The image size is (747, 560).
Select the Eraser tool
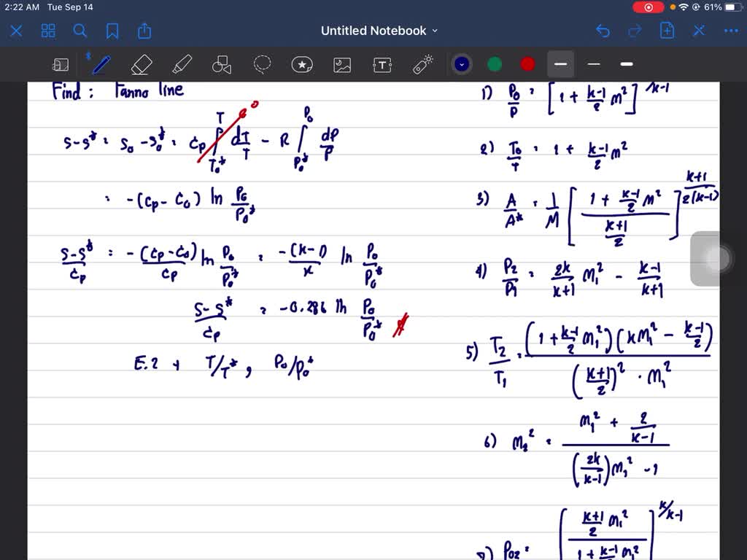142,64
